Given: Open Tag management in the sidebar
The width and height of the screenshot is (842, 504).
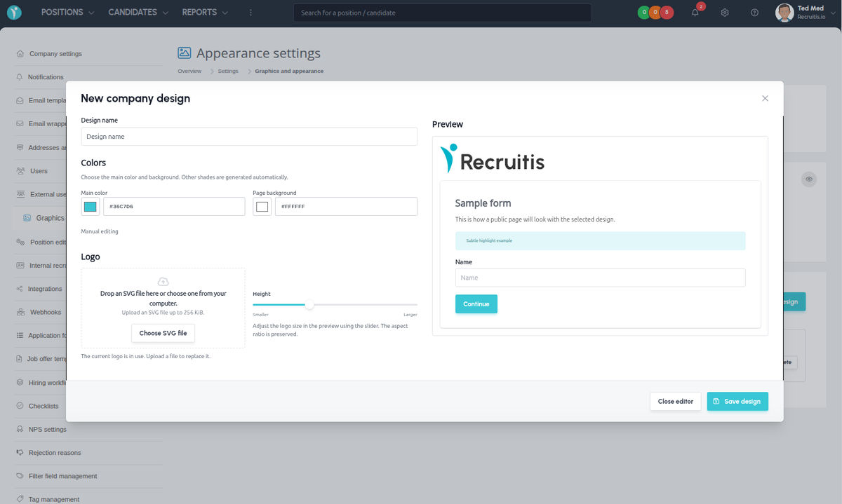Looking at the screenshot, I should (x=54, y=499).
